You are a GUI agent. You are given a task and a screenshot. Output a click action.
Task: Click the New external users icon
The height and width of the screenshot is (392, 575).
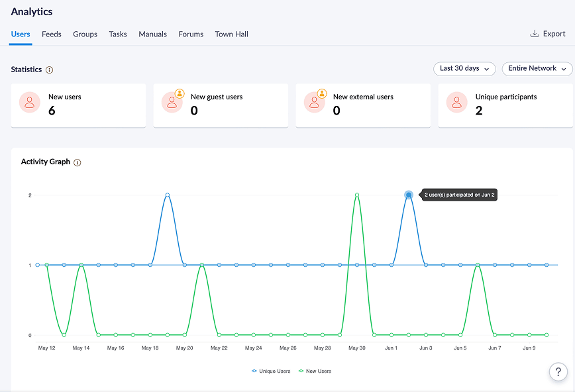pyautogui.click(x=315, y=102)
